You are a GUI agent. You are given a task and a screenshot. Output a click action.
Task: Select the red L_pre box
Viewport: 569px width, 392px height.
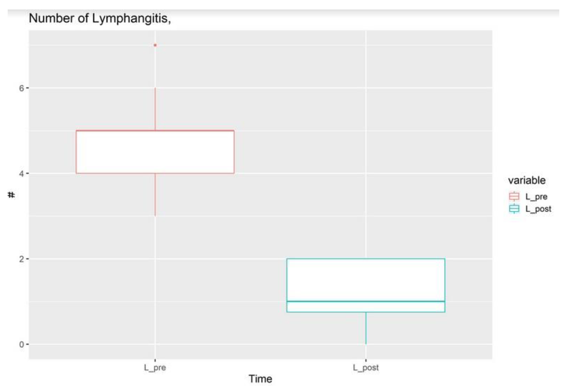coord(155,152)
